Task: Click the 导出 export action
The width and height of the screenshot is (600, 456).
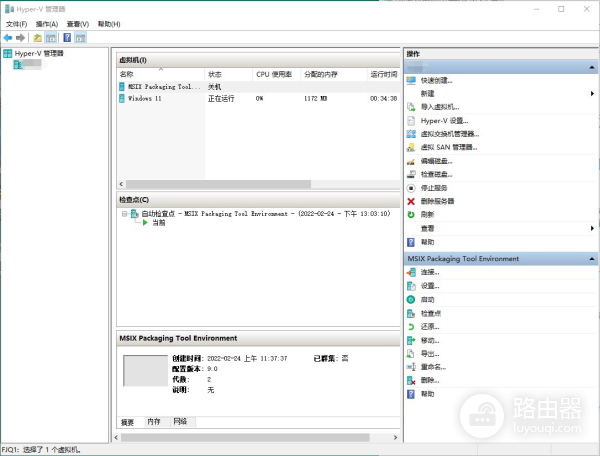Action: [430, 354]
